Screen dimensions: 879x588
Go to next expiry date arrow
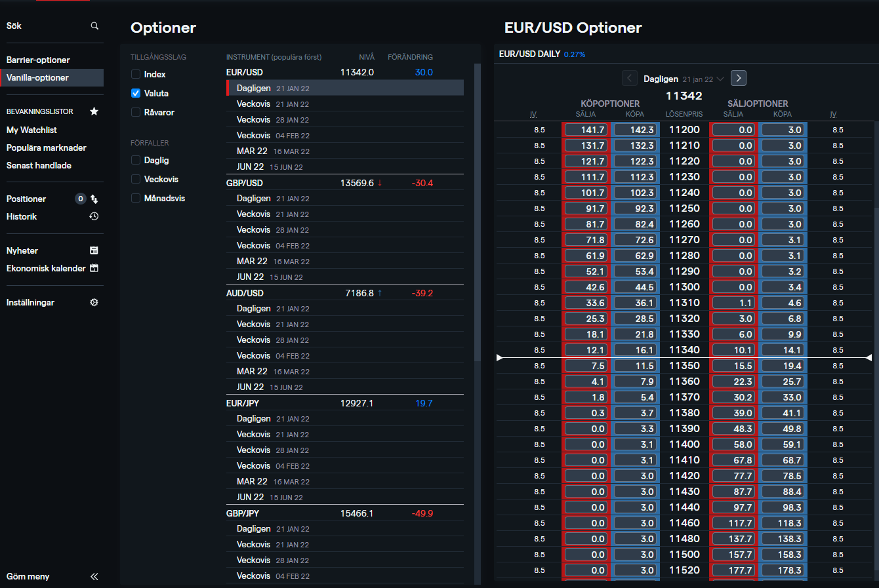(739, 78)
